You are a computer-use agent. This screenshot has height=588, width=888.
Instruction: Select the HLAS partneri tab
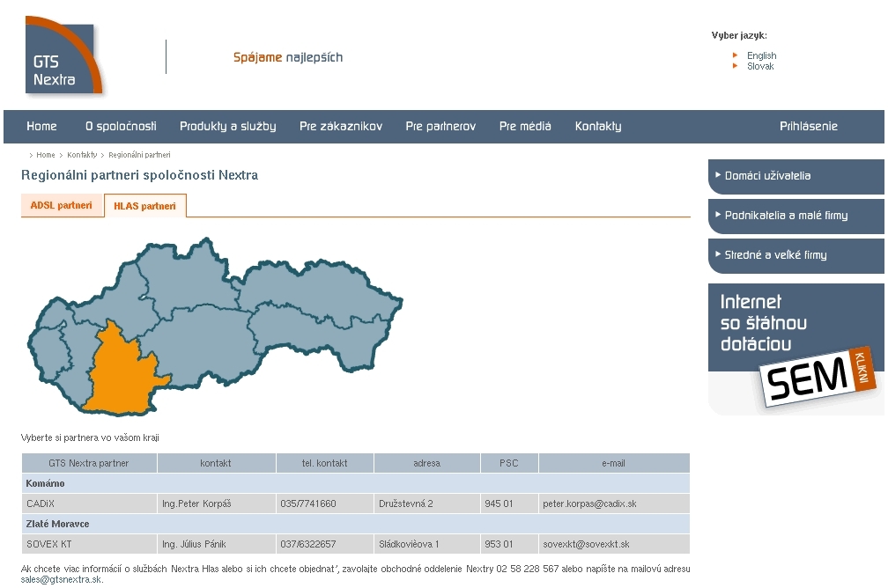[x=144, y=206]
